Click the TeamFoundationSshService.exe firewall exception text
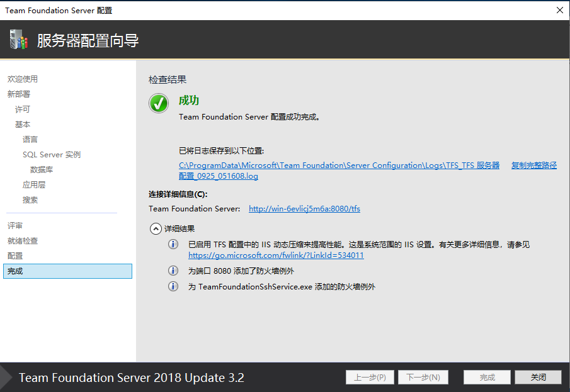 tap(282, 287)
